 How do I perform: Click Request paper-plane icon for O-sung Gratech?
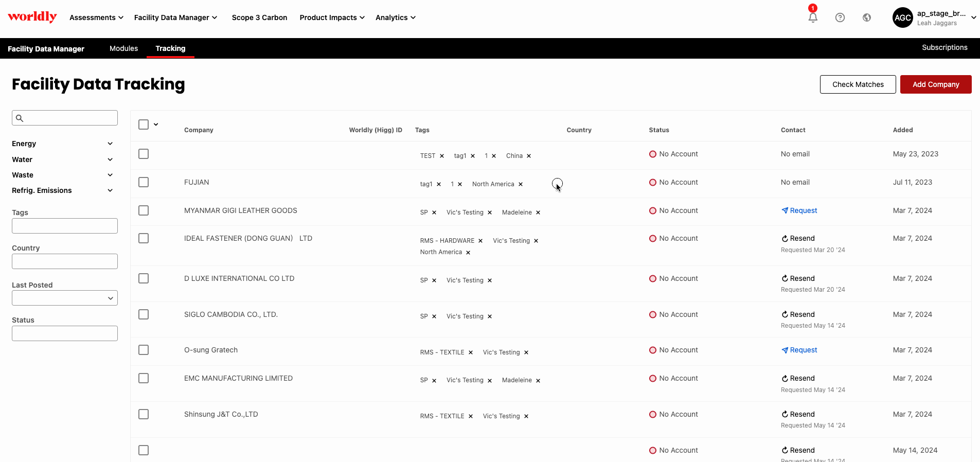pos(785,350)
